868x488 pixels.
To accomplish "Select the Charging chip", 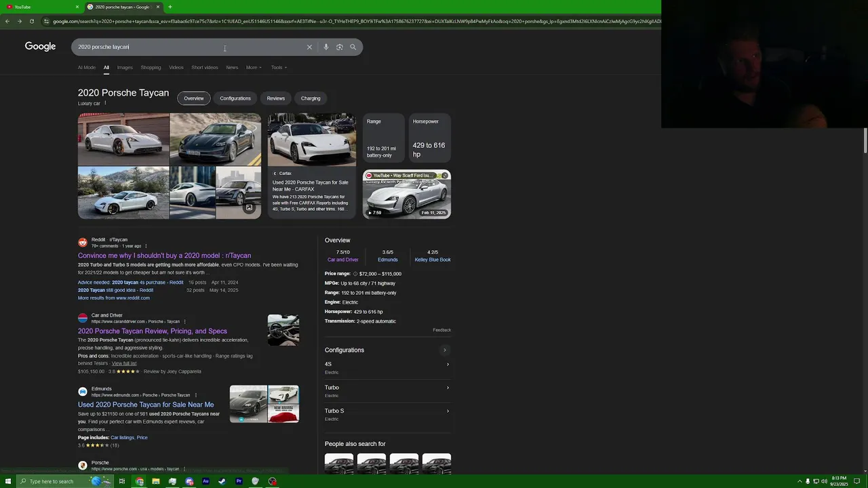I will coord(311,98).
